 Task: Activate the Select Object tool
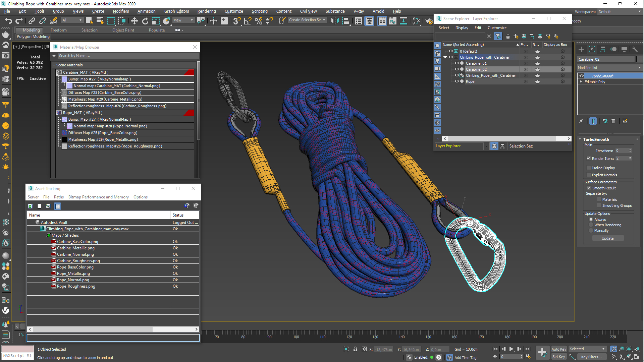click(89, 21)
